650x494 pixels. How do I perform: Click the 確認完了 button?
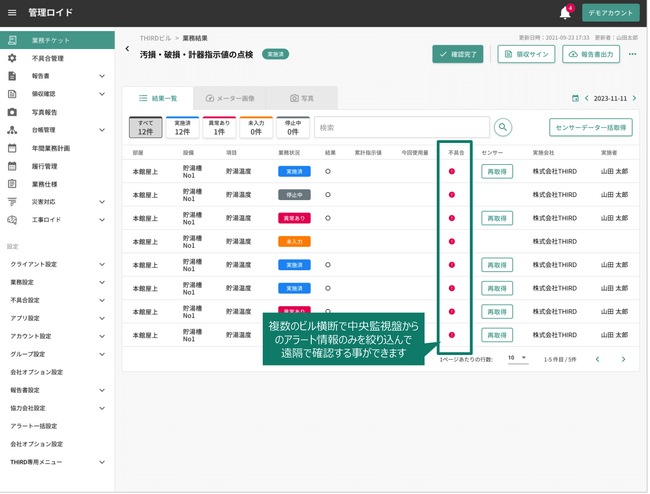coord(458,54)
